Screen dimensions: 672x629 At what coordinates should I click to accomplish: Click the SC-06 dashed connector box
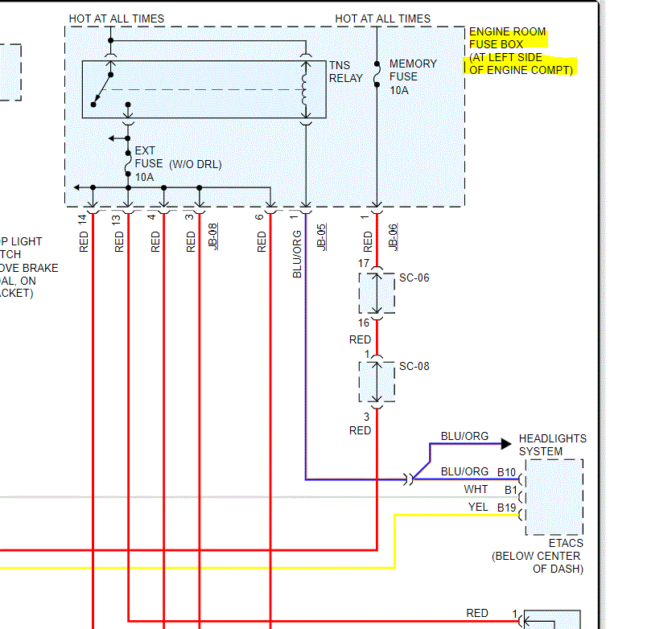[377, 293]
